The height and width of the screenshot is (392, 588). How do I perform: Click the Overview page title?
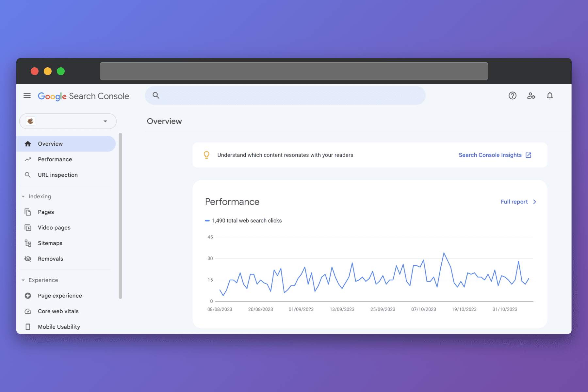164,121
